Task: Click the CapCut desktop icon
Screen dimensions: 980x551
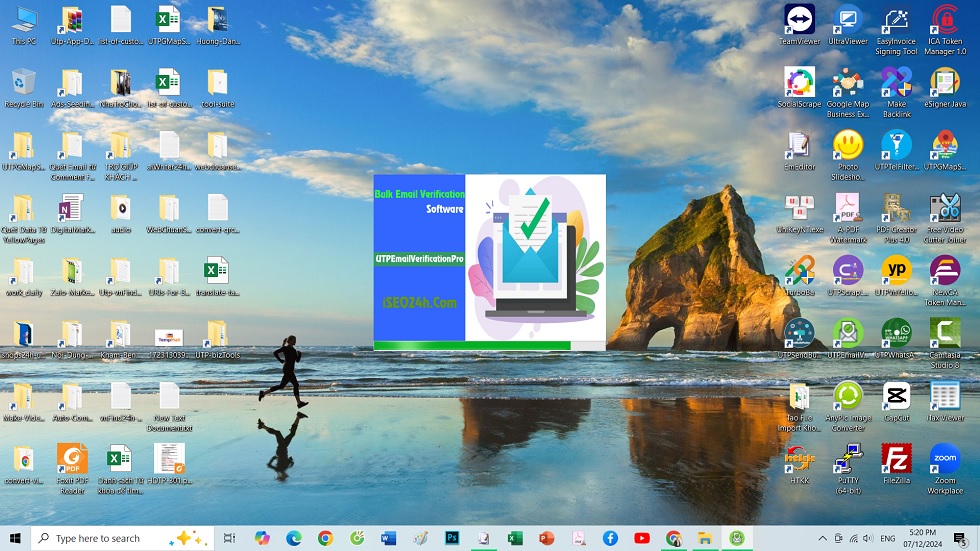Action: pyautogui.click(x=896, y=396)
